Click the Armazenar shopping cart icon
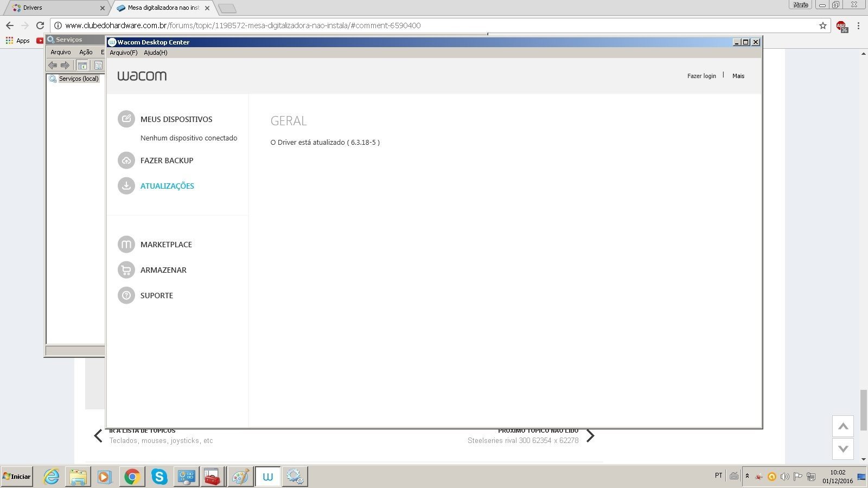 point(126,269)
